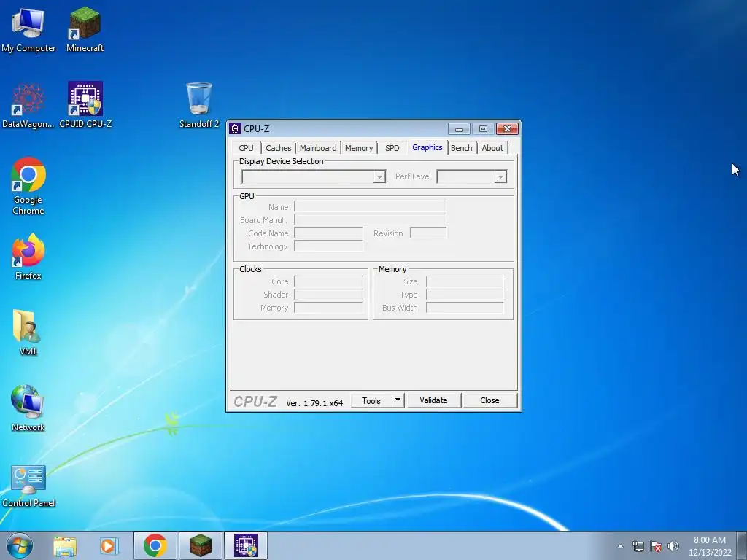This screenshot has width=747, height=560.
Task: Click the memory Type field
Action: click(x=465, y=295)
